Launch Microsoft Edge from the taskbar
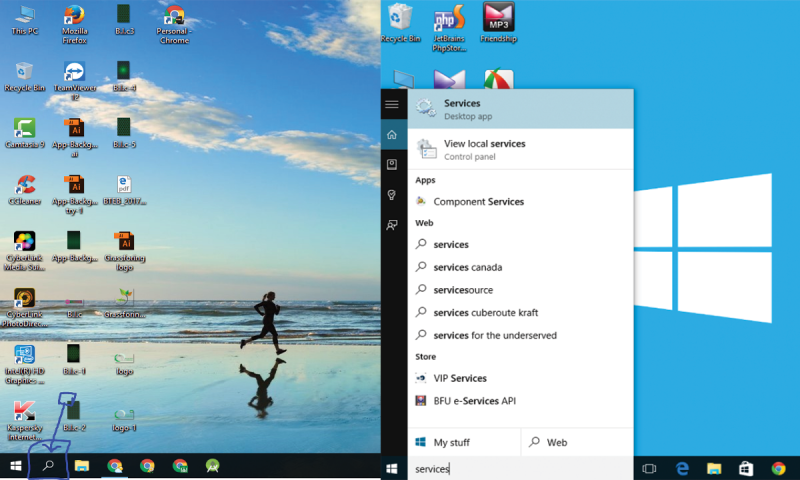Viewport: 800px width, 480px height. pyautogui.click(x=682, y=468)
